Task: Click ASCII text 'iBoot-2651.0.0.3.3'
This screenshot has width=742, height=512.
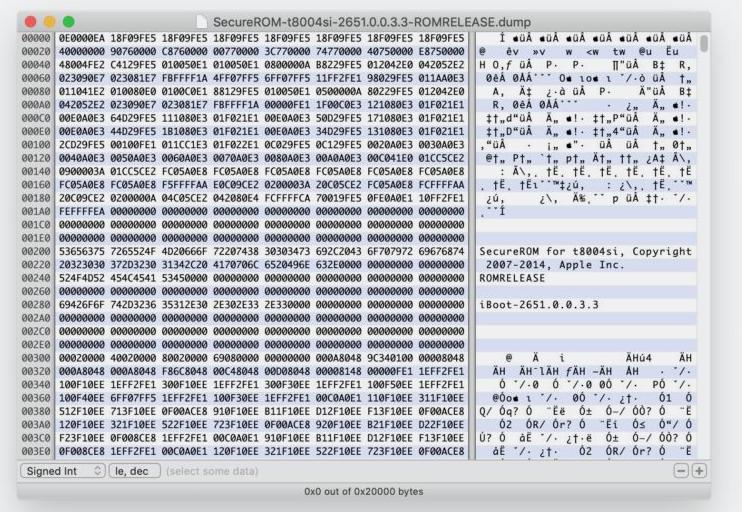Action: click(539, 305)
